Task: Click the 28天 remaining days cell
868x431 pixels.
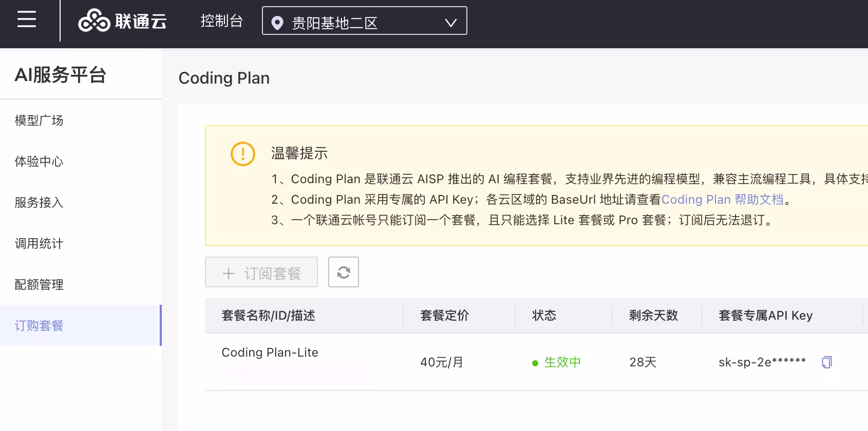Action: [643, 362]
